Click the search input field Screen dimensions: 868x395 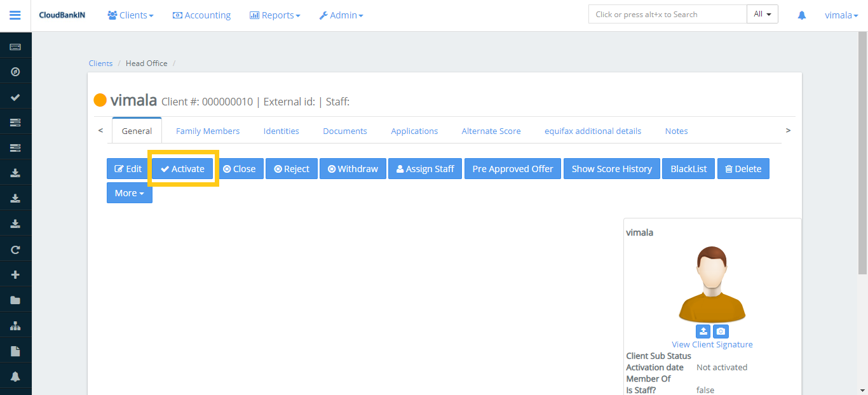pyautogui.click(x=667, y=14)
